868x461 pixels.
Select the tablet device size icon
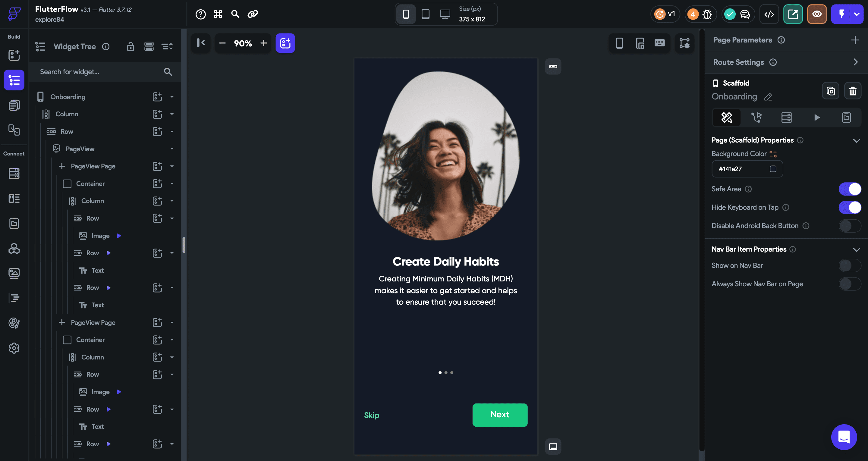[425, 14]
